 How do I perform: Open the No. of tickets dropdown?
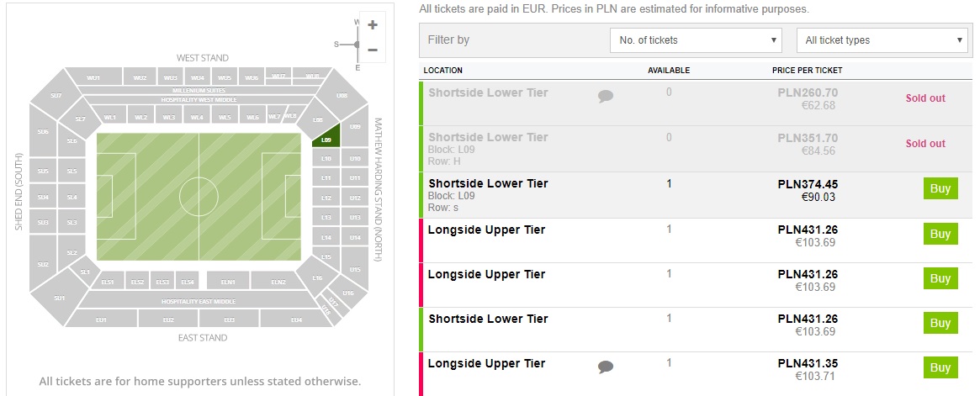pyautogui.click(x=699, y=40)
